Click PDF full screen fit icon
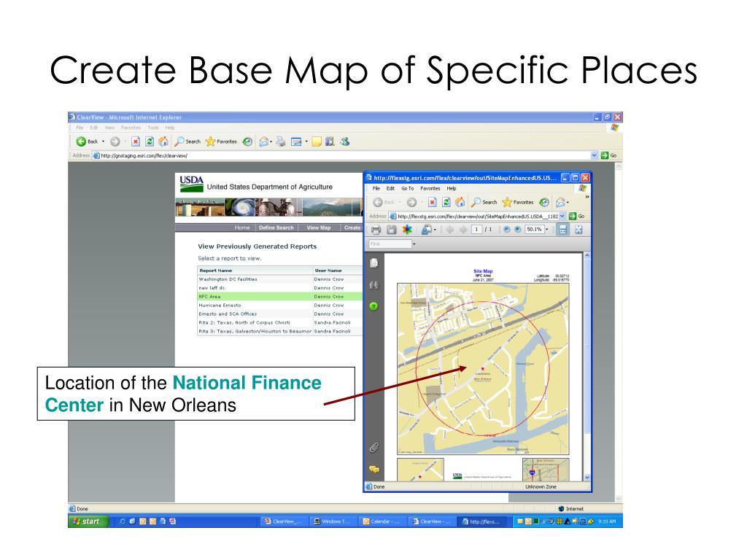This screenshot has width=747, height=560. 578,230
